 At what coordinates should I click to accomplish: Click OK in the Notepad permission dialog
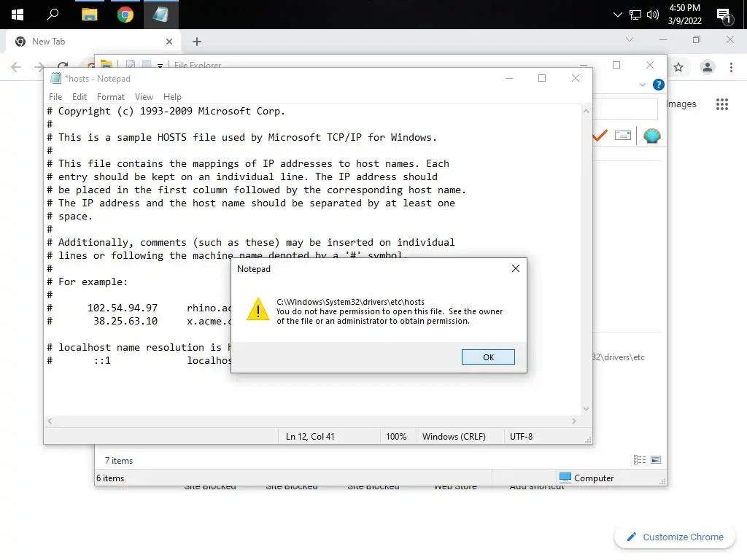coord(488,357)
